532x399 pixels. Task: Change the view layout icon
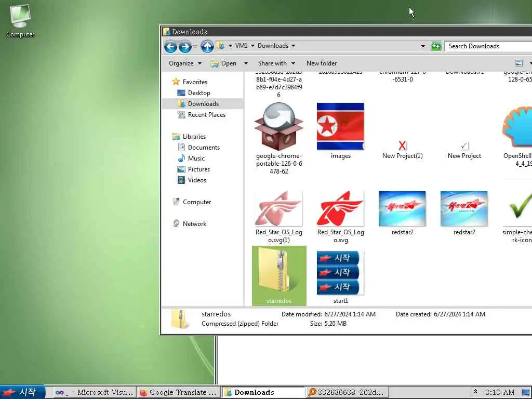[x=519, y=63]
